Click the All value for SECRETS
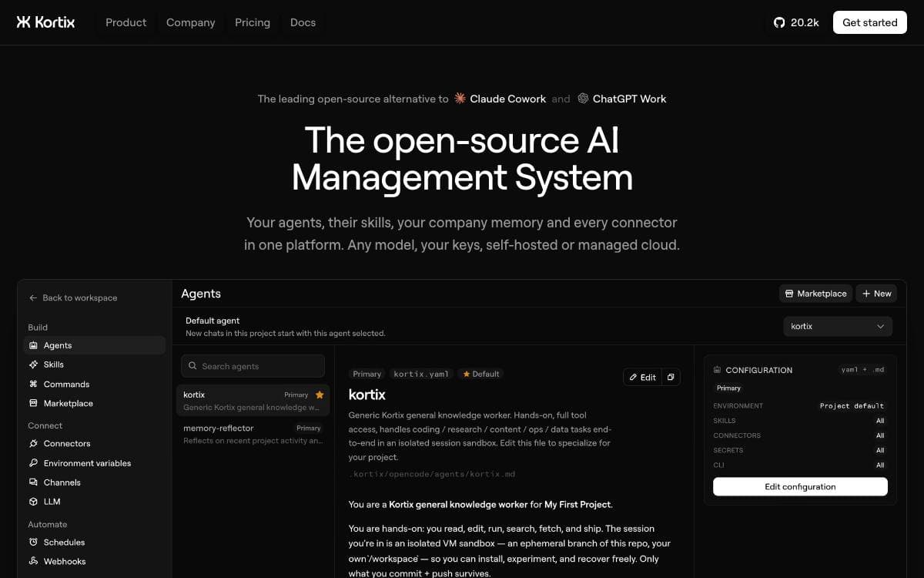This screenshot has height=578, width=924. [x=880, y=450]
